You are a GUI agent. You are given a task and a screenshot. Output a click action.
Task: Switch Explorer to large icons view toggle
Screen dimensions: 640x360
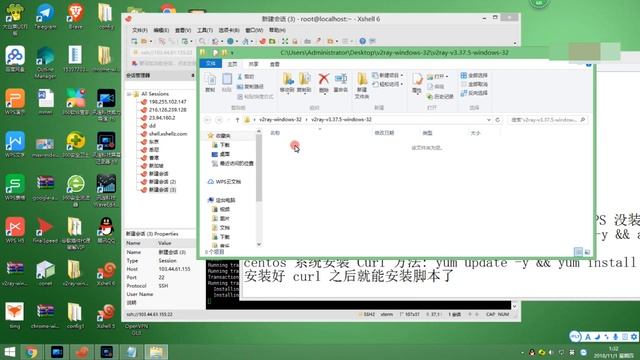[x=587, y=252]
